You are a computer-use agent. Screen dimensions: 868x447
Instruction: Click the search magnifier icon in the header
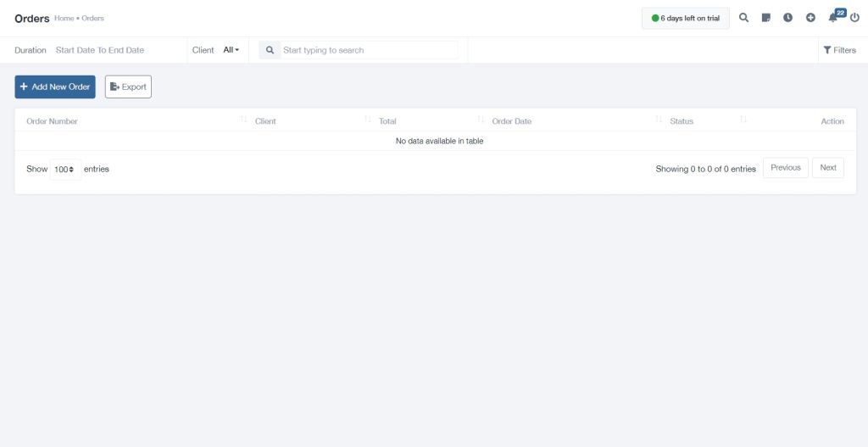pos(743,18)
